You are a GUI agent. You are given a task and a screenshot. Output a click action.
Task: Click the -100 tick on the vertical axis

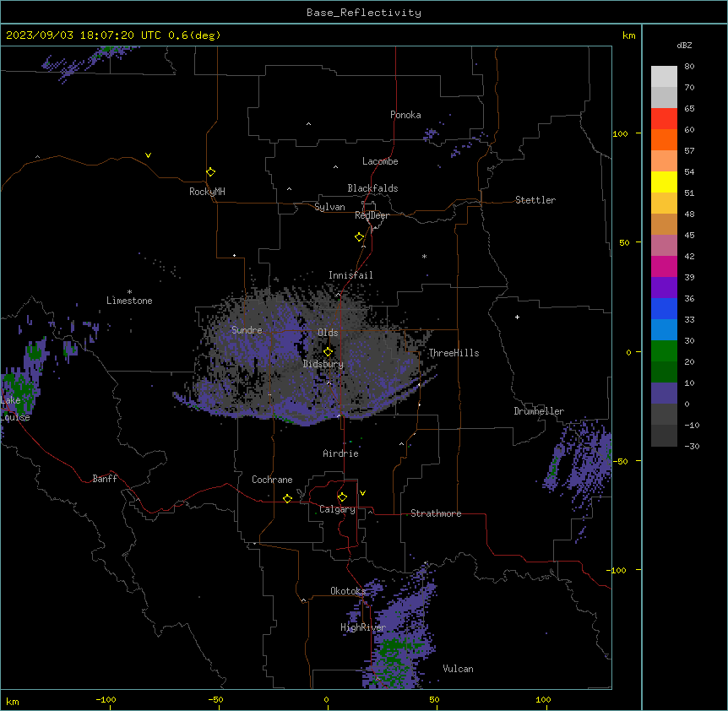(617, 570)
